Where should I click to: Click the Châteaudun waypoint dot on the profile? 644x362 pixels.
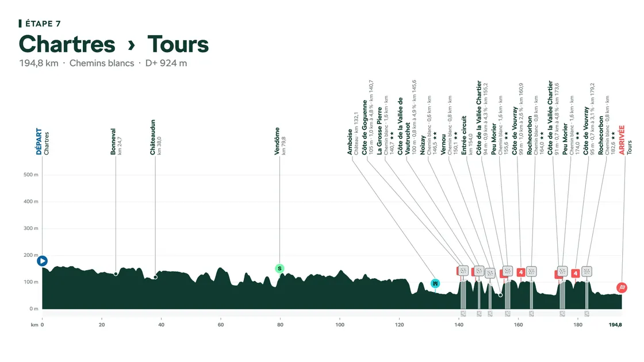(x=155, y=277)
